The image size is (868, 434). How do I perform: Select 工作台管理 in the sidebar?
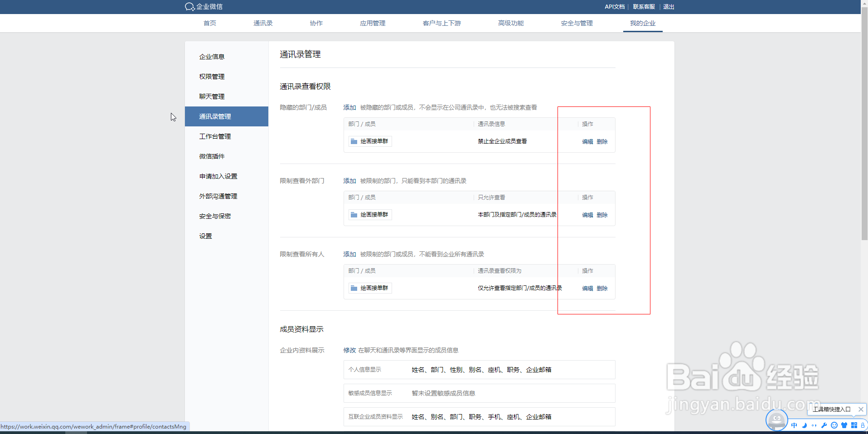(215, 136)
